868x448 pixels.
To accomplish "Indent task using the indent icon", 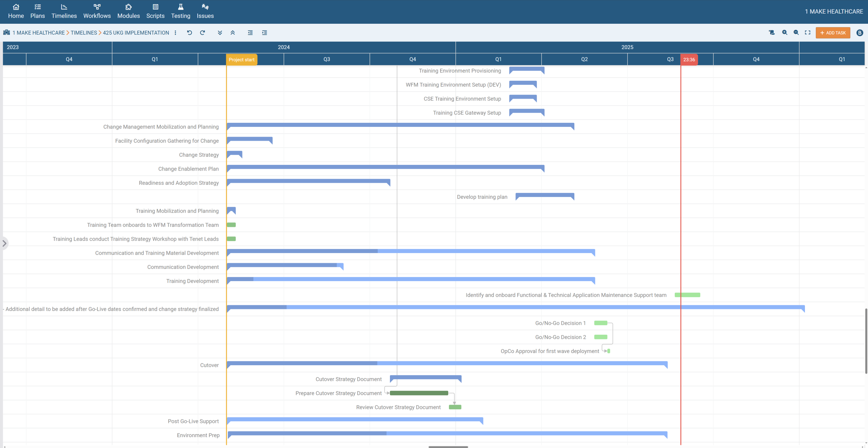I will point(264,33).
